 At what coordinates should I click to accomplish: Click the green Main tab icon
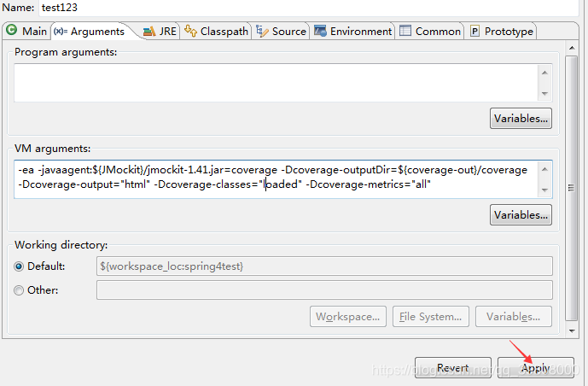coord(12,30)
